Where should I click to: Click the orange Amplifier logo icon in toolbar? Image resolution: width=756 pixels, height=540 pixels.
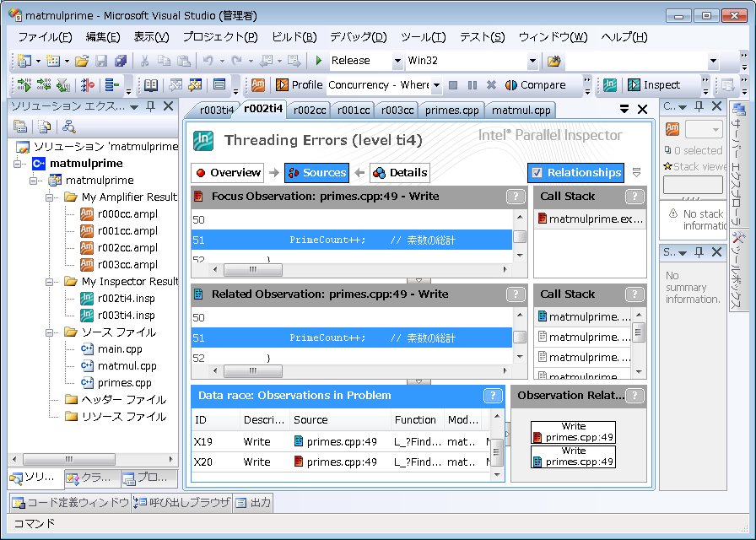pyautogui.click(x=258, y=85)
